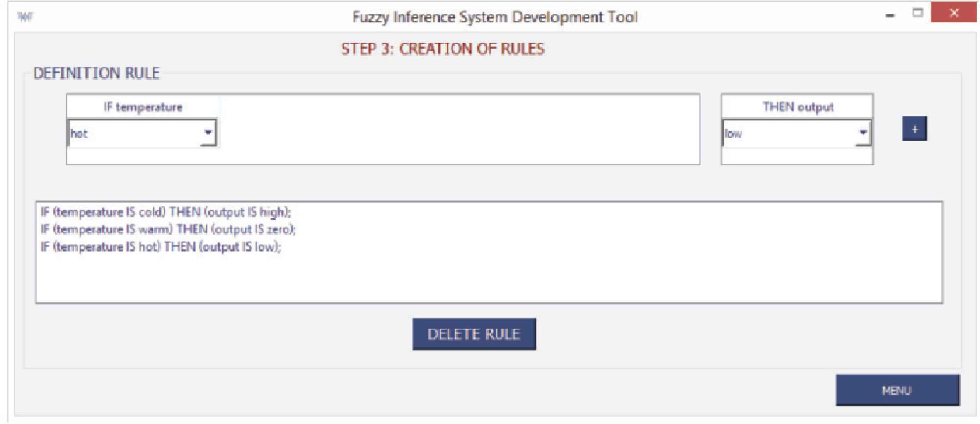Expand the IF temperature dropdown arrow
Image resolution: width=980 pixels, height=424 pixels.
(208, 133)
